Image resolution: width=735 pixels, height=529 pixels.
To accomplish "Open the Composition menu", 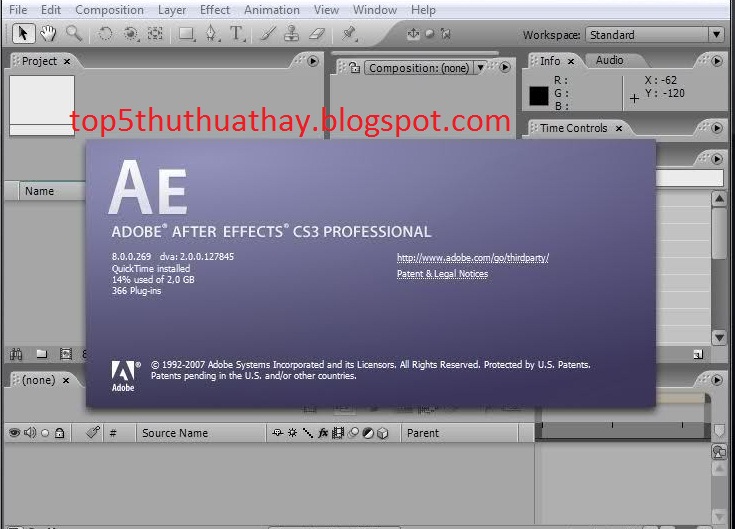I will pyautogui.click(x=109, y=10).
